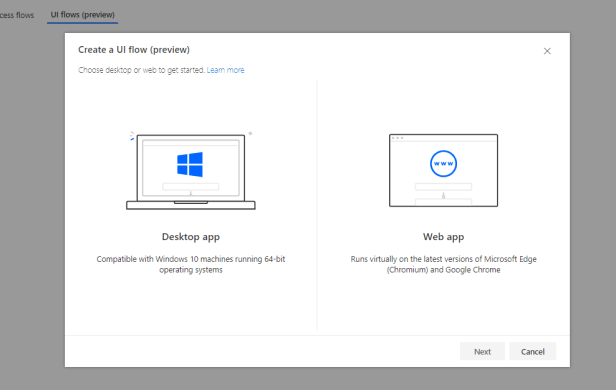Click the Next button
This screenshot has height=390, width=616.
point(482,352)
